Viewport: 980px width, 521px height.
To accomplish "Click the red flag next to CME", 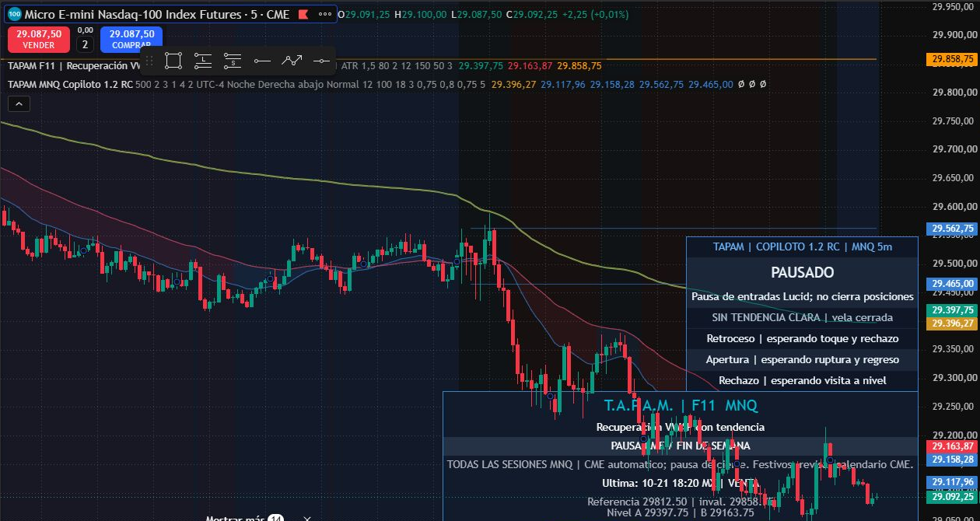I will pos(303,15).
